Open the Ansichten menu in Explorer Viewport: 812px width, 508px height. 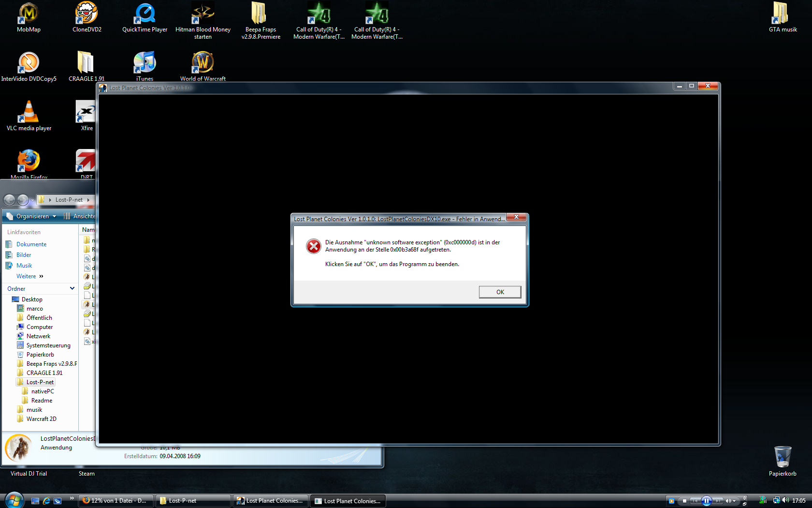tap(80, 216)
